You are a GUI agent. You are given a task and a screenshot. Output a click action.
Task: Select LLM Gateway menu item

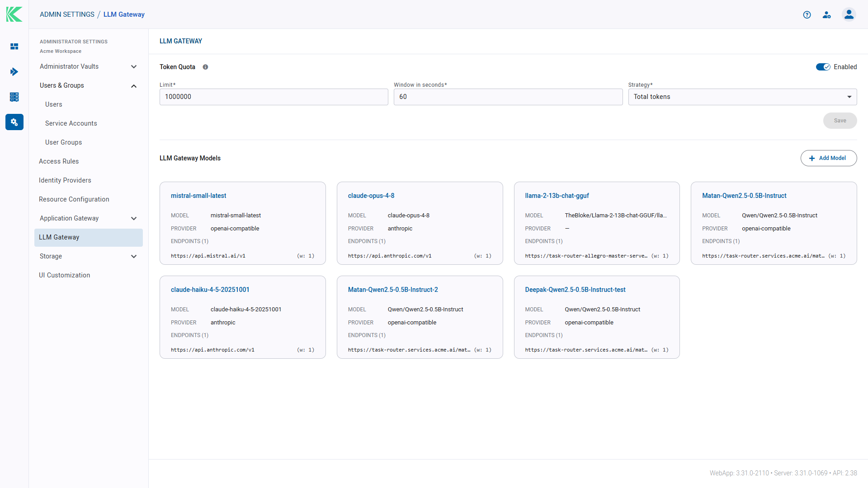(x=89, y=237)
